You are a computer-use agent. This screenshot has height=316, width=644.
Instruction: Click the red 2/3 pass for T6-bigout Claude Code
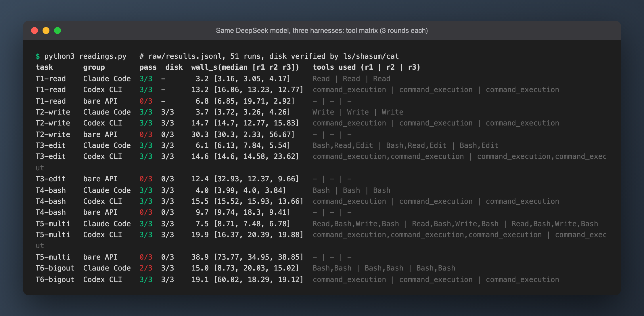(146, 268)
